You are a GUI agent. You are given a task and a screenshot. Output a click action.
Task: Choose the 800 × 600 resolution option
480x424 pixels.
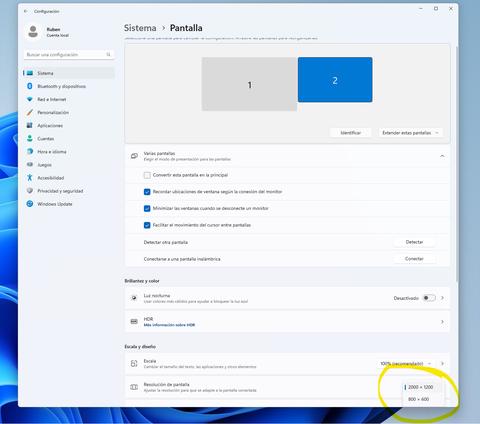pyautogui.click(x=419, y=399)
